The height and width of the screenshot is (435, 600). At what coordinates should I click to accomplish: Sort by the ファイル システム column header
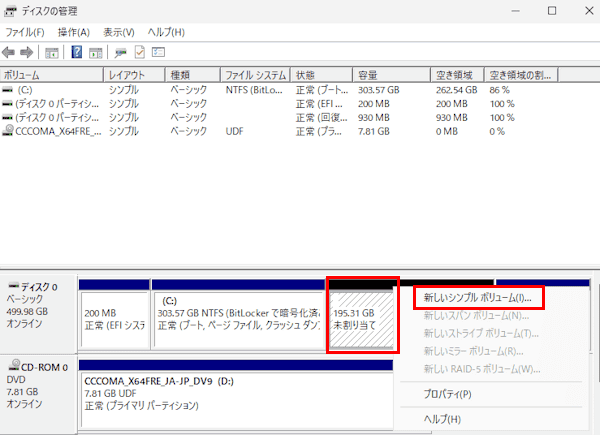255,75
